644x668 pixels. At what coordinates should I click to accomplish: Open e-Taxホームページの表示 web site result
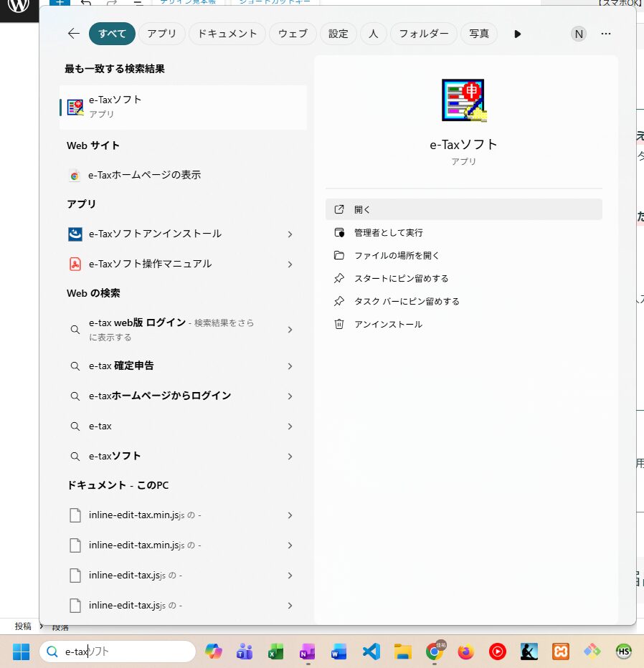[143, 175]
